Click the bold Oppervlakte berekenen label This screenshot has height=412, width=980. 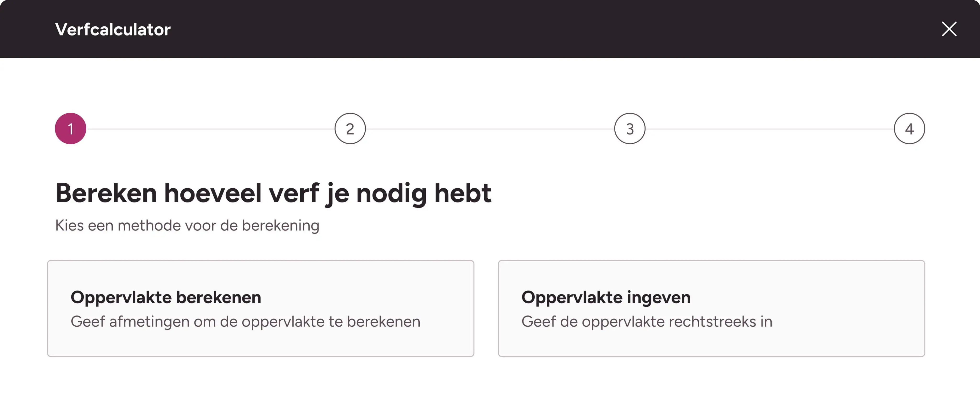coord(166,297)
